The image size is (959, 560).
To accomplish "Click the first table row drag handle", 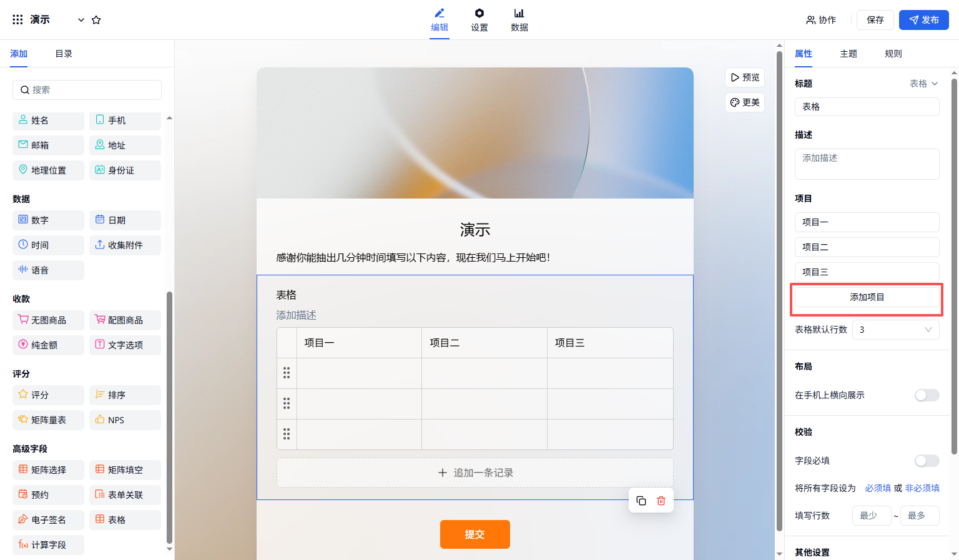I will [287, 373].
